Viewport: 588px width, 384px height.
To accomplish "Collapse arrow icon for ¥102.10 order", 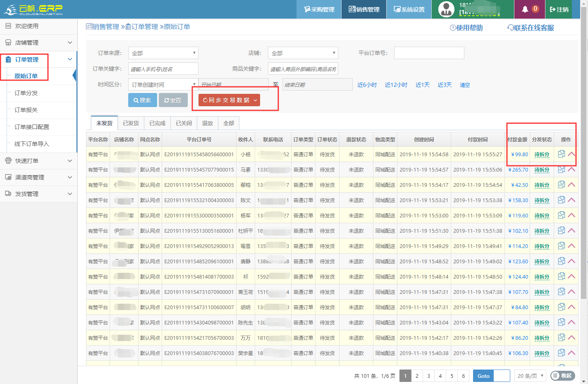I will coord(571,230).
